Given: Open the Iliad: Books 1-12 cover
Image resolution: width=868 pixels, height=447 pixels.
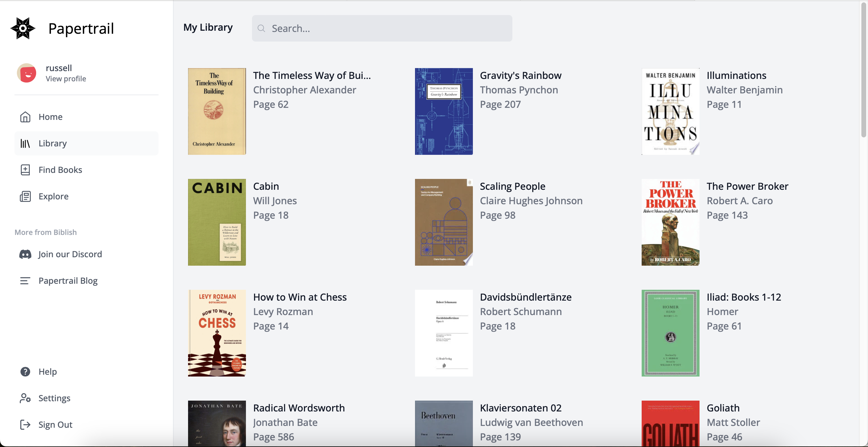Looking at the screenshot, I should [671, 333].
